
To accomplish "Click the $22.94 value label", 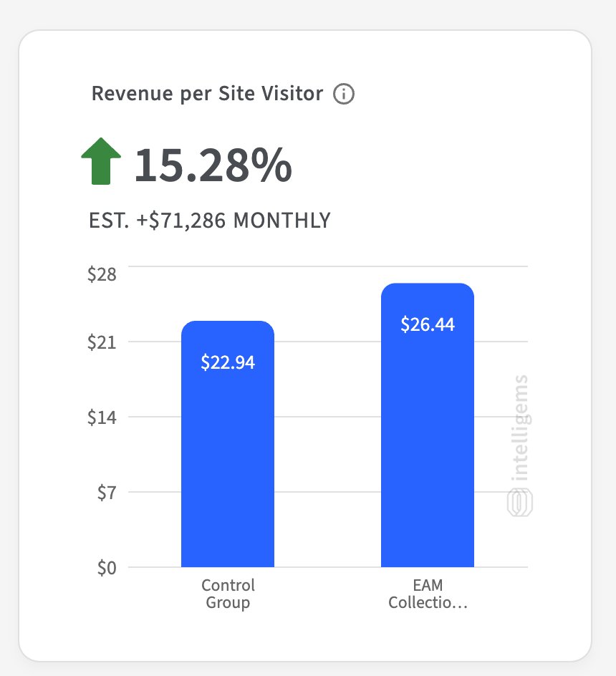I will tap(228, 362).
